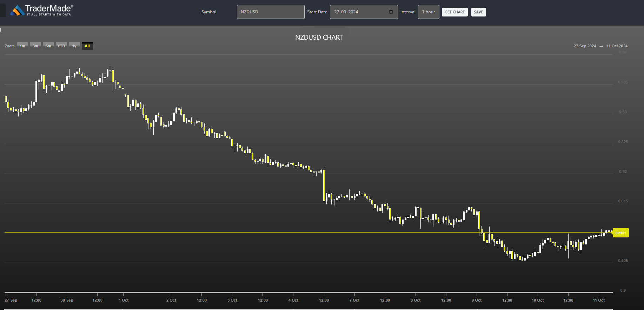Click the 0.615 y-axis label
The height and width of the screenshot is (310, 644).
623,201
